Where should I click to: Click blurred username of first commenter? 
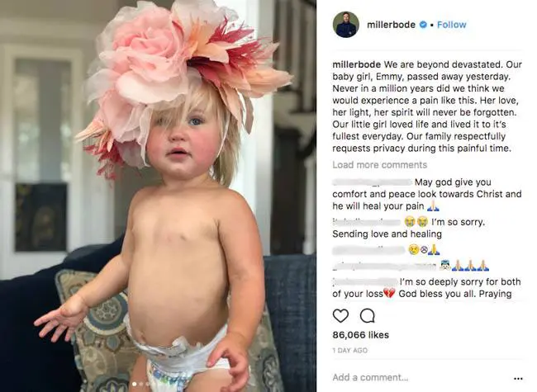click(373, 182)
